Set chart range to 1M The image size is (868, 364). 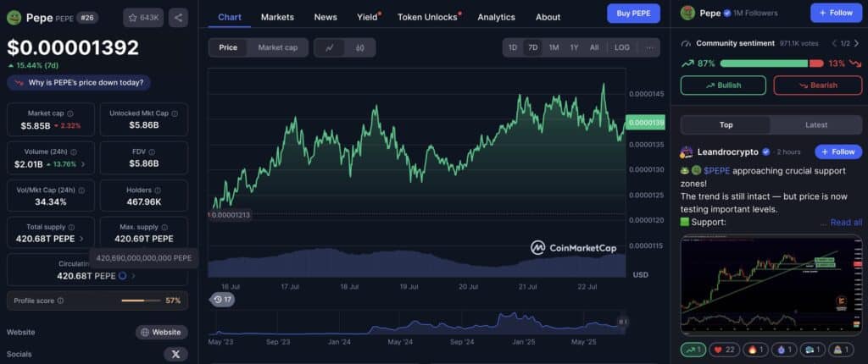[554, 47]
